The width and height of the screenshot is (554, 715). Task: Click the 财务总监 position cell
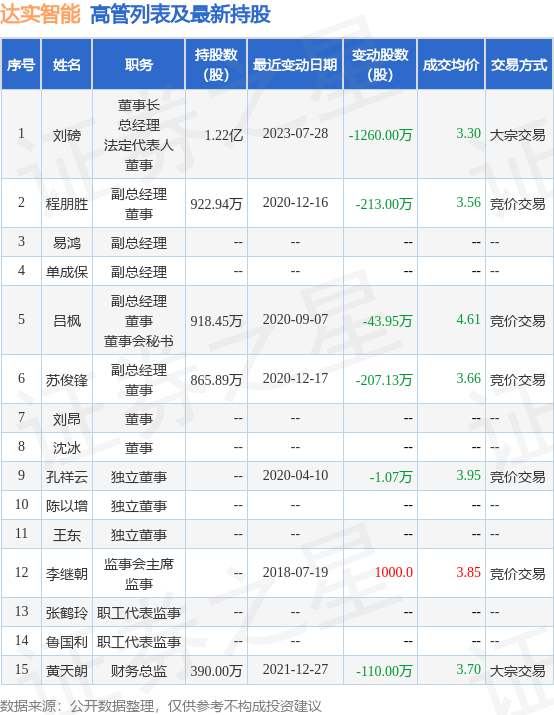coord(139,671)
